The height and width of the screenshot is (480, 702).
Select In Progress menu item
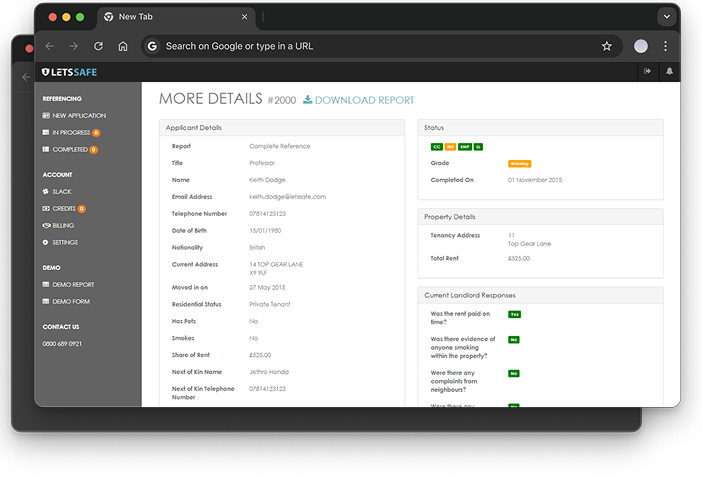(x=71, y=133)
